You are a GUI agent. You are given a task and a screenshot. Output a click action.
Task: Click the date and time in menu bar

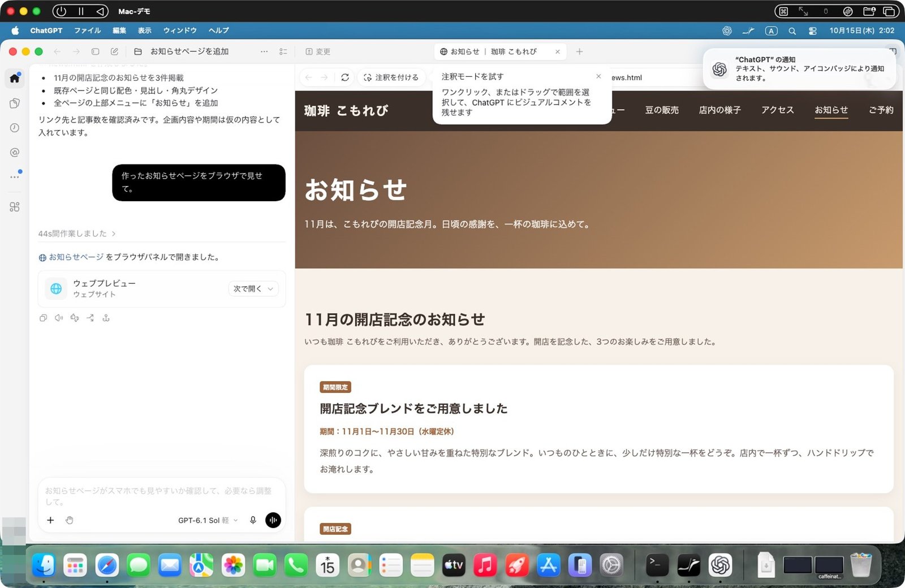pyautogui.click(x=862, y=31)
